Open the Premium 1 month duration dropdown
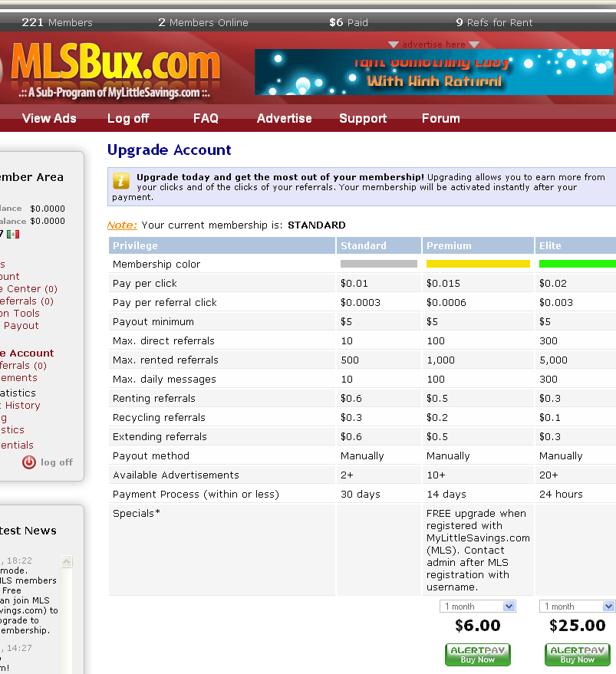616x674 pixels. 477,606
